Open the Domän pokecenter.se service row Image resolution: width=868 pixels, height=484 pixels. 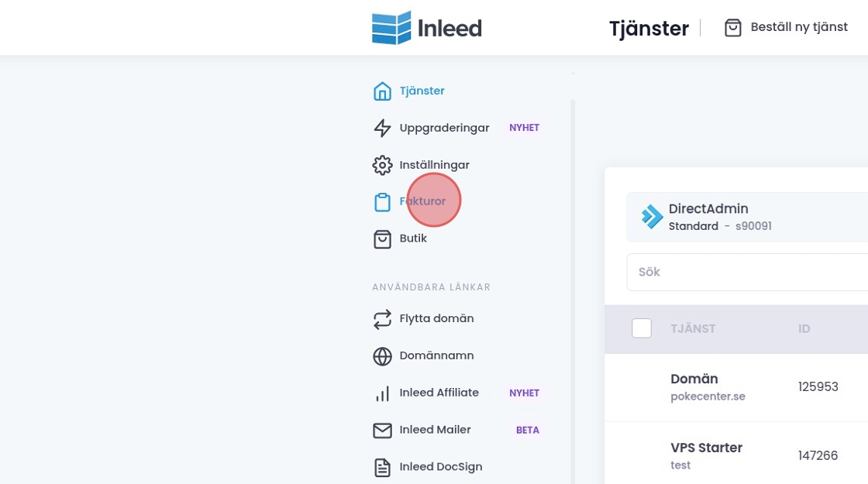click(708, 387)
